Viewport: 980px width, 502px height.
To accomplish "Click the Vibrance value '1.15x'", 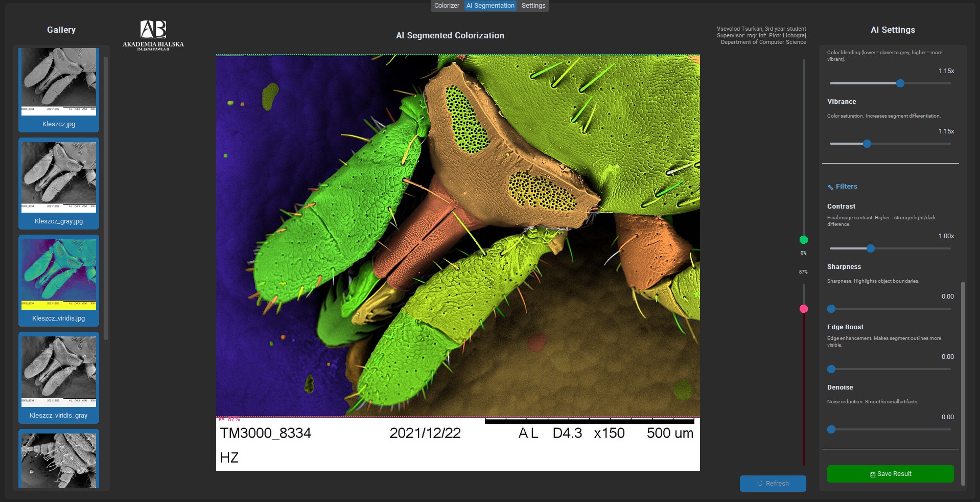I will [946, 131].
